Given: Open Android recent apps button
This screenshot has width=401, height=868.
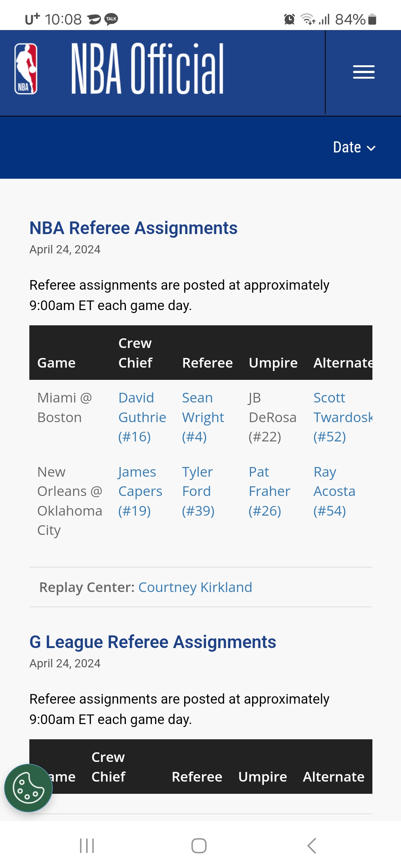Looking at the screenshot, I should point(87,846).
